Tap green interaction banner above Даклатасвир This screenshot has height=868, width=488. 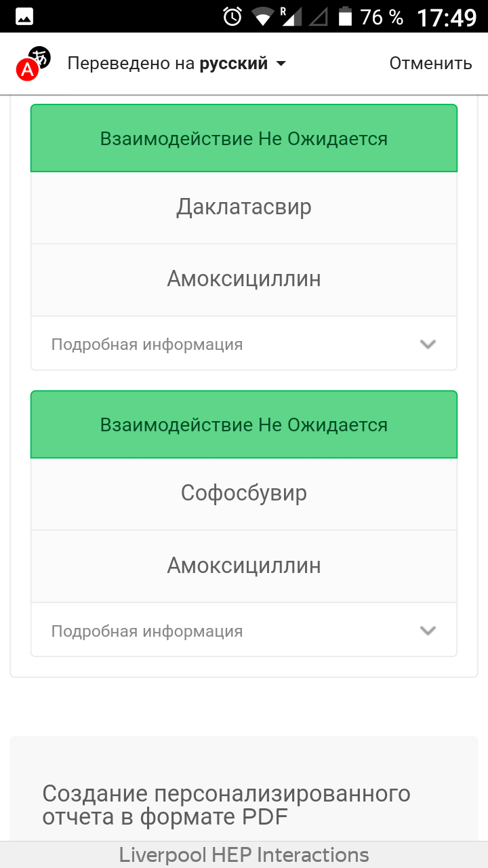pyautogui.click(x=244, y=139)
